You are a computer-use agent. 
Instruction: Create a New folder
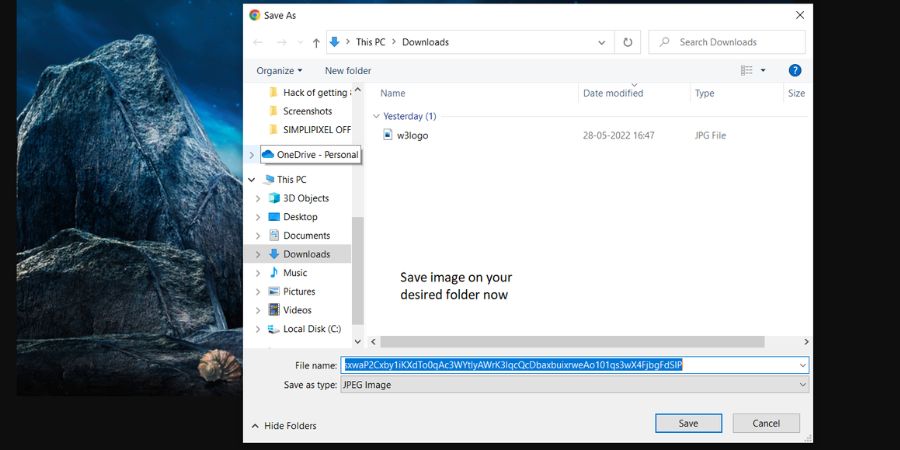tap(348, 71)
